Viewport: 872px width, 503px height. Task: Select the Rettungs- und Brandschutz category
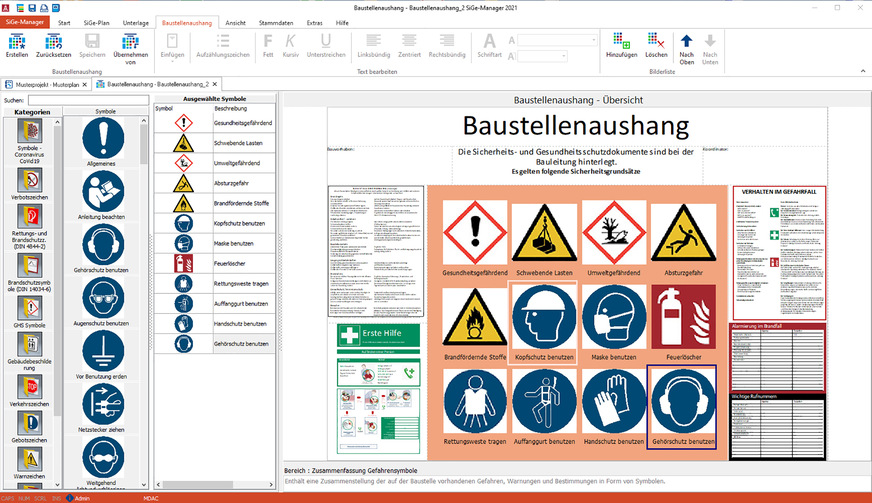29,227
